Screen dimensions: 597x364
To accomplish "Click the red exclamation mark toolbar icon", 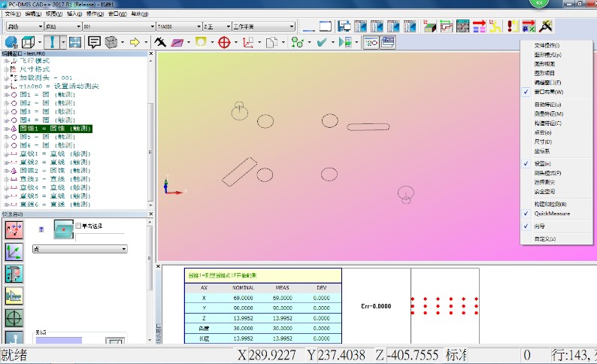I will coord(513,27).
